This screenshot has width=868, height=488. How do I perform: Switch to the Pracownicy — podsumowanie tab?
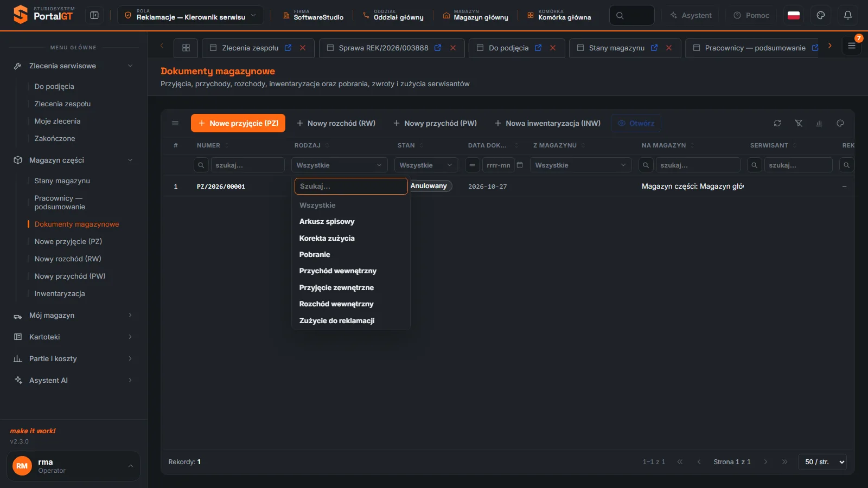point(755,48)
